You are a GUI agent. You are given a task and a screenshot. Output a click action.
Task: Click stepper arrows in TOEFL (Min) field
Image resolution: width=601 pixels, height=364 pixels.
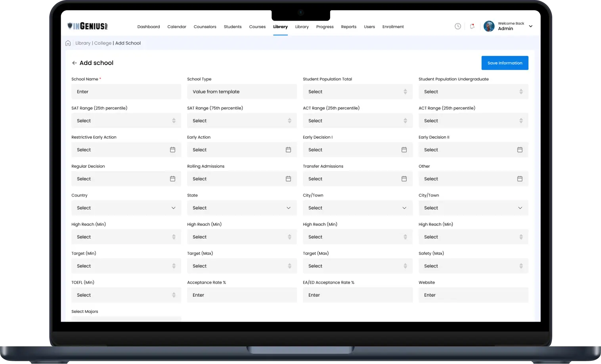[x=174, y=295]
